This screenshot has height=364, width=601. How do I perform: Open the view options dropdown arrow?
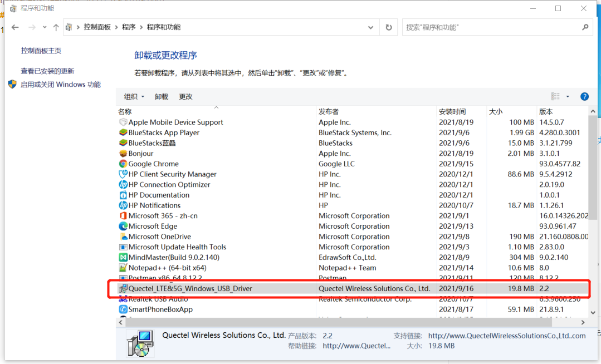click(568, 96)
